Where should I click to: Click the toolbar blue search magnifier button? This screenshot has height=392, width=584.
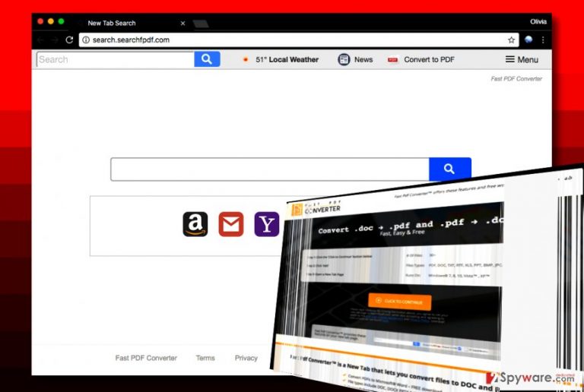pos(207,59)
